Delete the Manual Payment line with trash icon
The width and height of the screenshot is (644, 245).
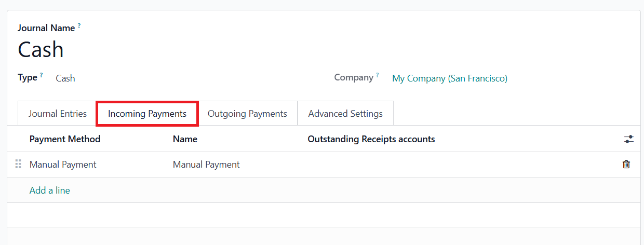tap(626, 165)
